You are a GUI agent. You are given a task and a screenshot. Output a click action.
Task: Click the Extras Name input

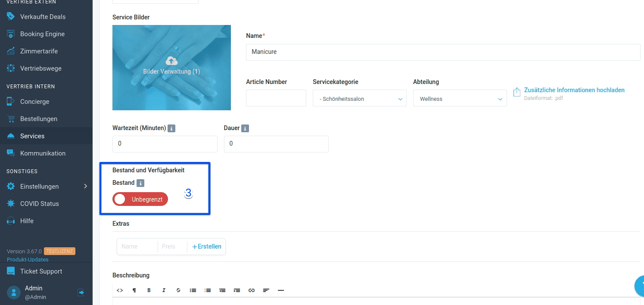[x=137, y=246]
